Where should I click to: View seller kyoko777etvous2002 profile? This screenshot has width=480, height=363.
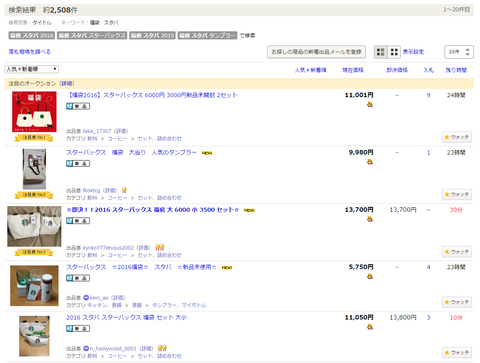pyautogui.click(x=108, y=248)
